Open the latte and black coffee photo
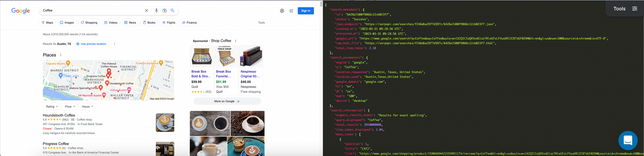Image resolution: width=644 pixels, height=156 pixels. (x=210, y=124)
